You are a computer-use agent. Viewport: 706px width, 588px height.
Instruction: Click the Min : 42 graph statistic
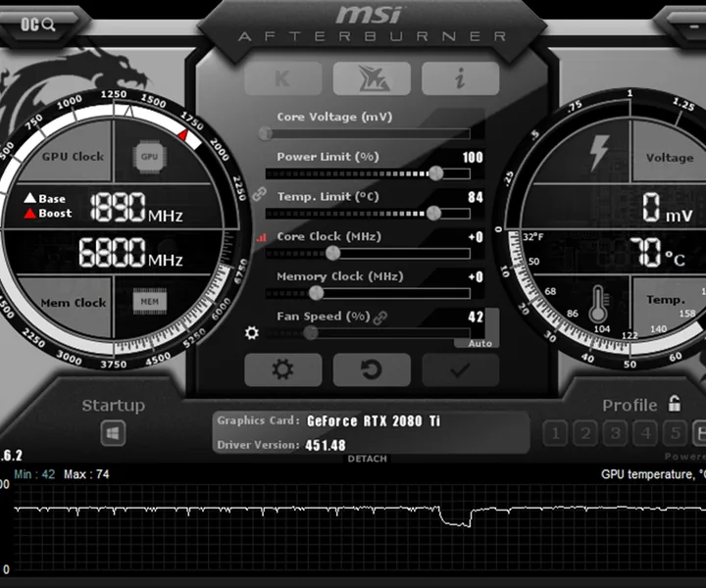coord(34,474)
